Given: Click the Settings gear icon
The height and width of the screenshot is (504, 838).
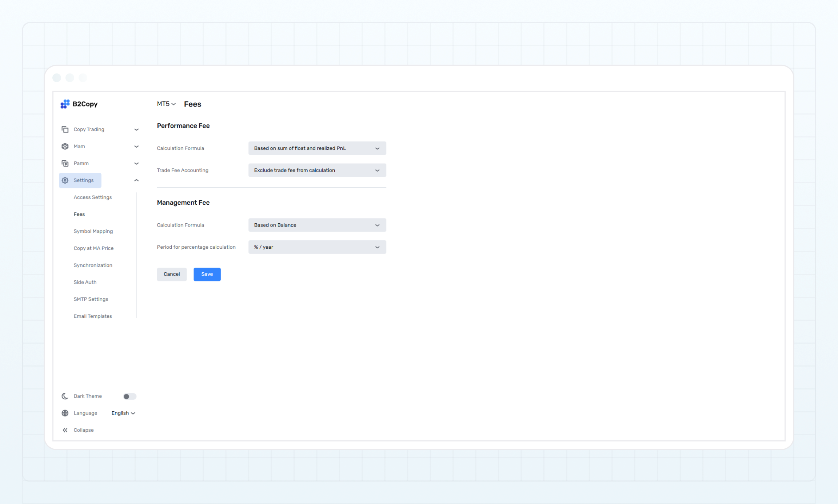Looking at the screenshot, I should click(x=65, y=180).
